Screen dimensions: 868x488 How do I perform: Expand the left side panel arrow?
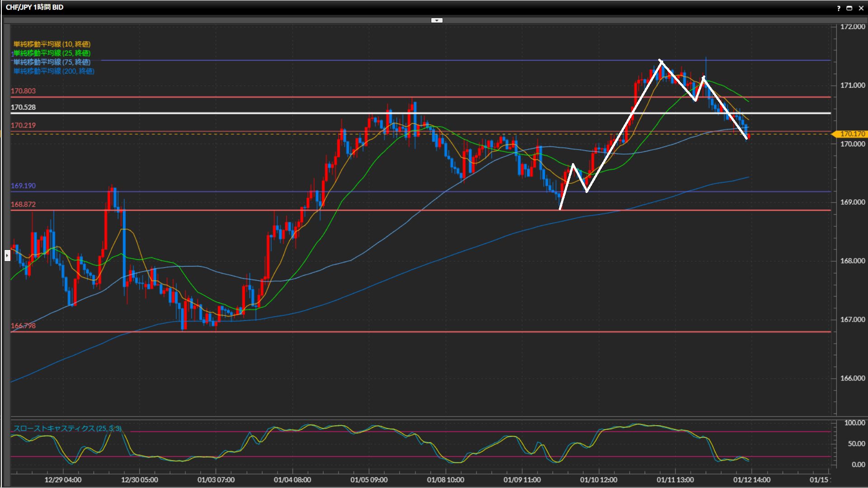point(7,255)
